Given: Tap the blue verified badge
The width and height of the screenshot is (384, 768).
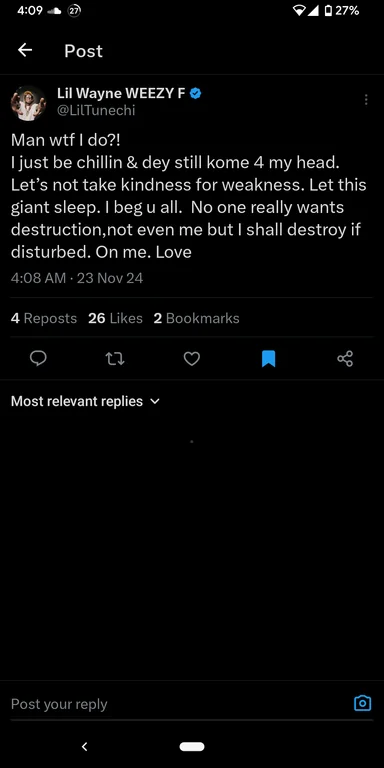Looking at the screenshot, I should (195, 93).
